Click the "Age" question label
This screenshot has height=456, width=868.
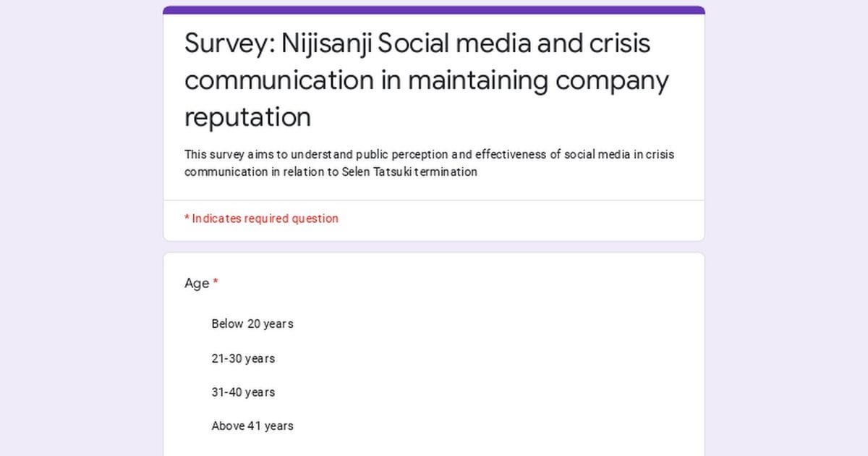tap(196, 284)
